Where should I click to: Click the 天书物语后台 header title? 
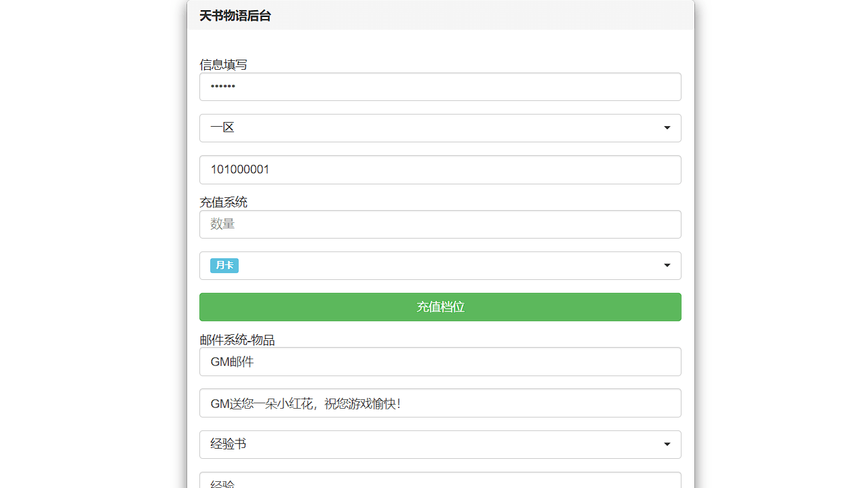[x=234, y=15]
